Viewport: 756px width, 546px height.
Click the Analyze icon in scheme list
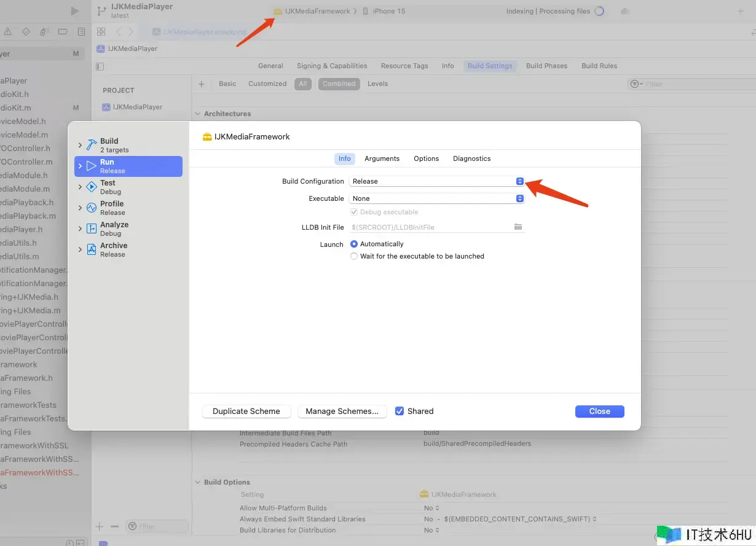tap(92, 228)
